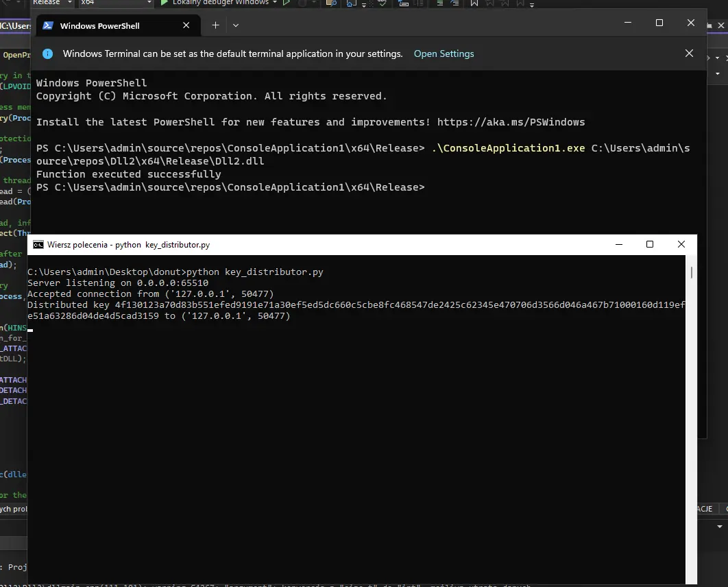
Task: Maximize the key_distributor.py command prompt window
Action: [650, 244]
